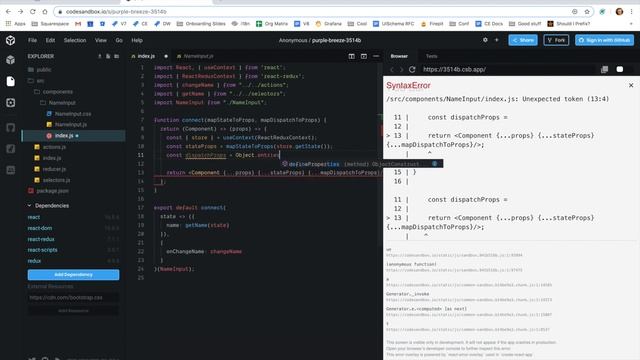Open the Deployment rocket sidebar panel

[x=11, y=149]
